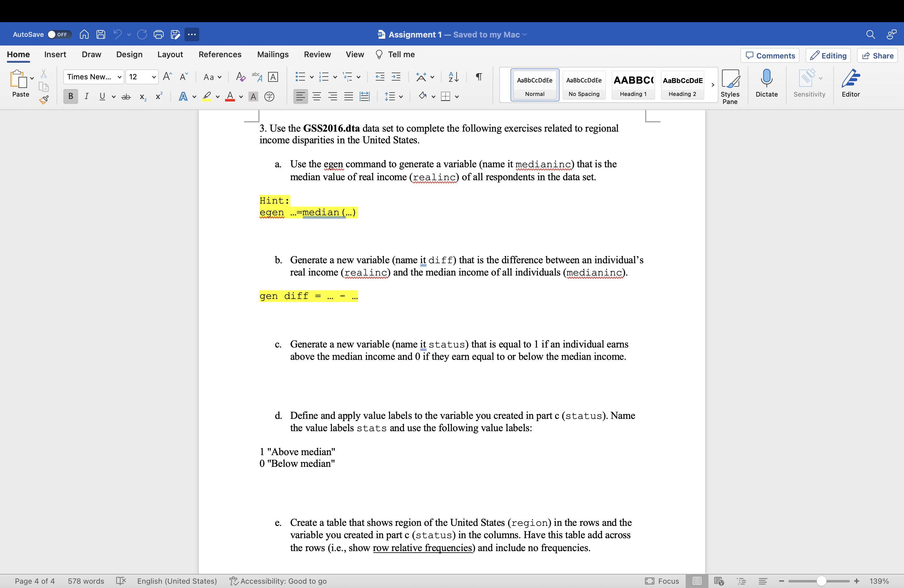Start Dictate with the microphone

(x=767, y=84)
